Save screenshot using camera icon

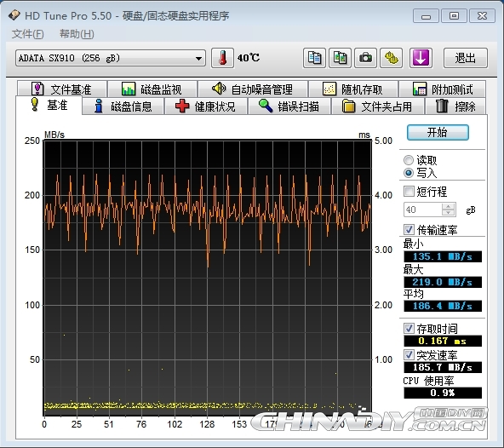click(365, 58)
